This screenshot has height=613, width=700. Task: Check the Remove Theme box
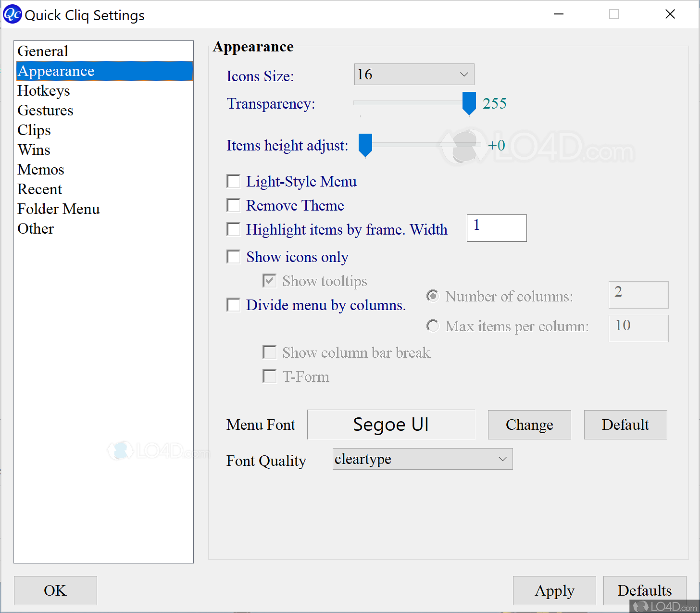[233, 205]
